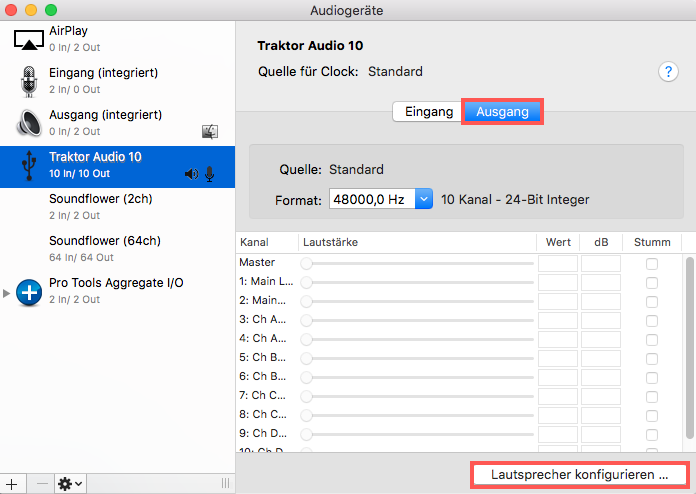
Task: Add a device with the plus button
Action: point(12,484)
